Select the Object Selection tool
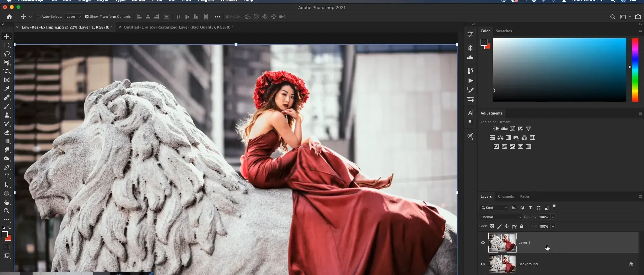644x275 pixels. 7,62
